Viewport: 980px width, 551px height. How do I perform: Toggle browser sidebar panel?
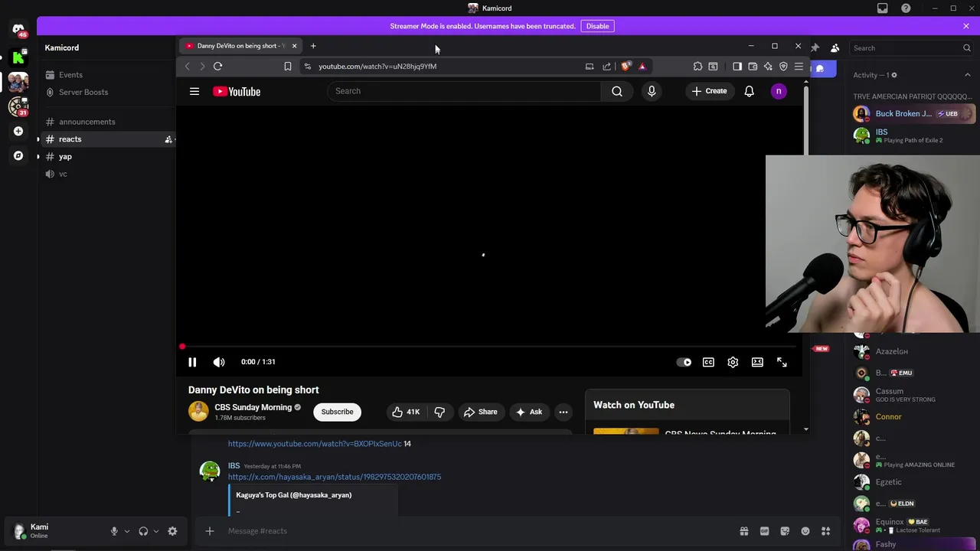(x=737, y=67)
